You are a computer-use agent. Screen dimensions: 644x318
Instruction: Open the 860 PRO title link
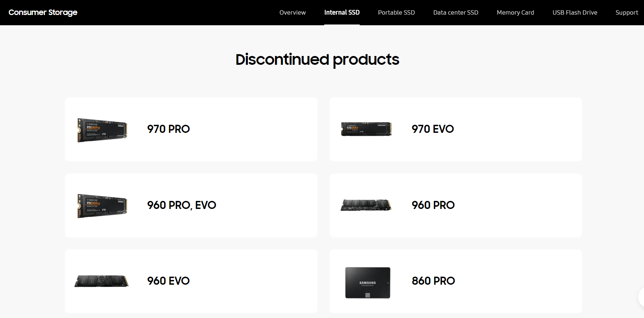pos(433,281)
